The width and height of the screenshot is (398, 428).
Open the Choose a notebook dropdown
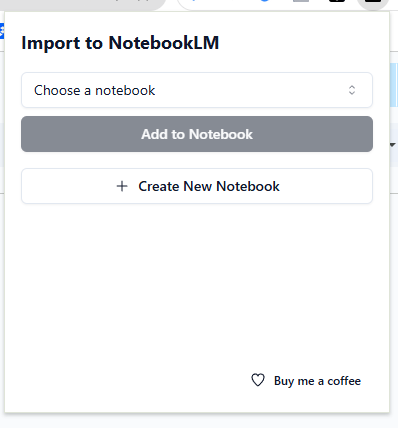[197, 90]
